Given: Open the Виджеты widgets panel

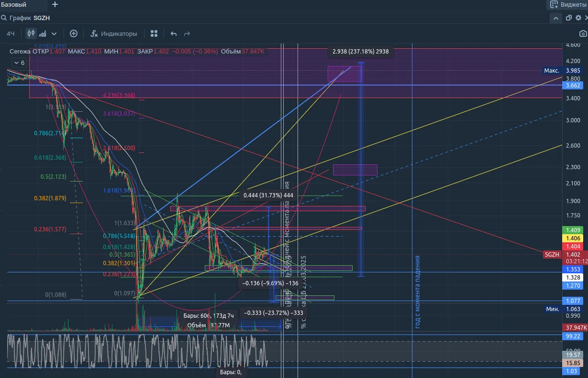Looking at the screenshot, I should [x=567, y=5].
